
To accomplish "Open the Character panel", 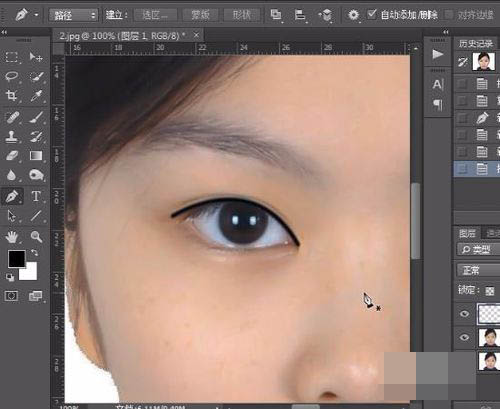I will point(438,84).
